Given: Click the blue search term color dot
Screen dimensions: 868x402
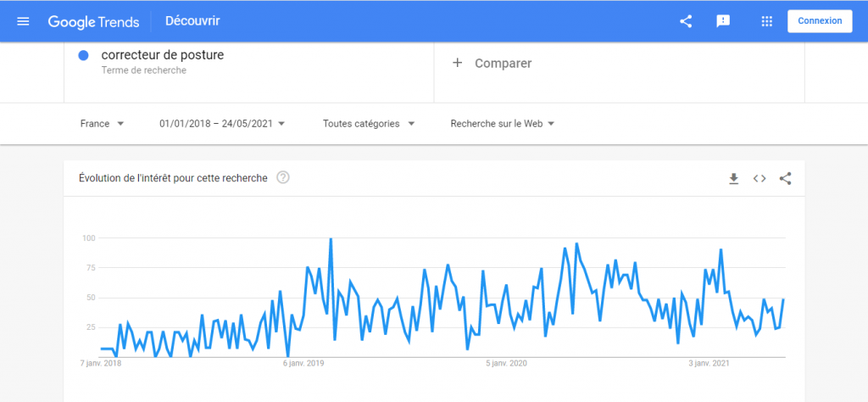Looking at the screenshot, I should (x=84, y=56).
